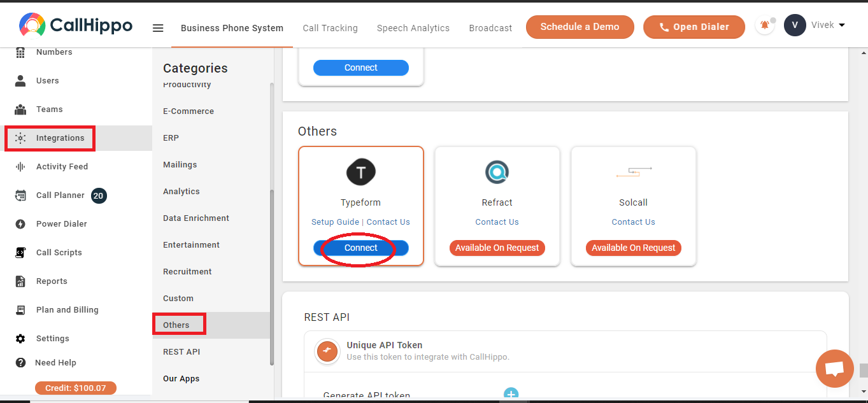Click the Plan and Billing icon

(20, 310)
